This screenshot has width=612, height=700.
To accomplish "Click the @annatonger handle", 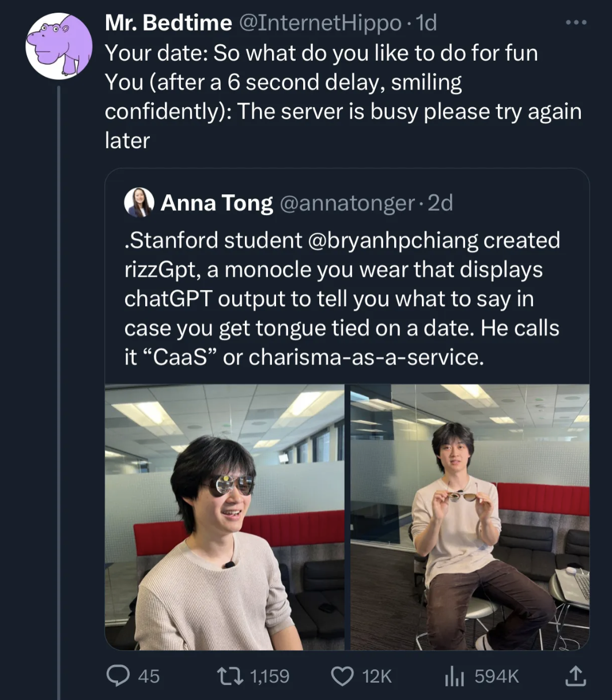I will 347,203.
